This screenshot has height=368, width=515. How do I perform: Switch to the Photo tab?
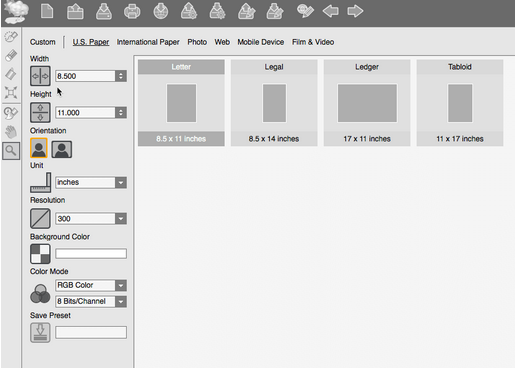coord(197,42)
